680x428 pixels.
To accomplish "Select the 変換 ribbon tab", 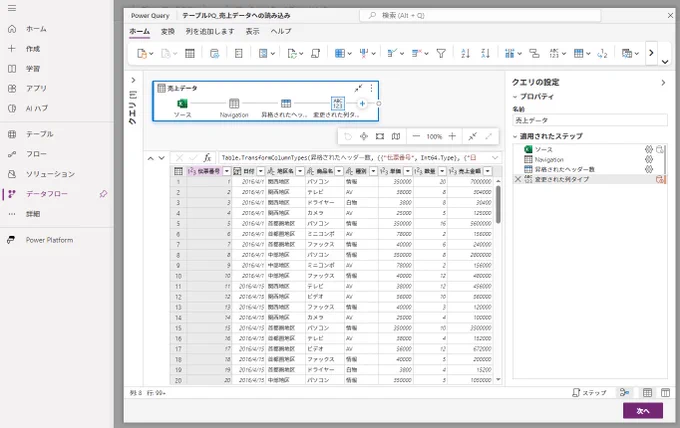I will [168, 32].
